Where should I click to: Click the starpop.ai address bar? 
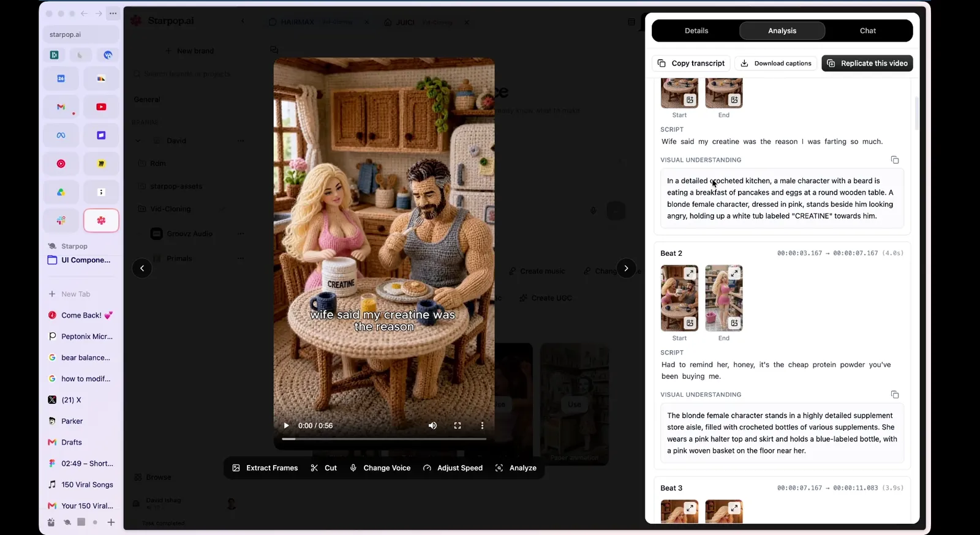pos(81,34)
